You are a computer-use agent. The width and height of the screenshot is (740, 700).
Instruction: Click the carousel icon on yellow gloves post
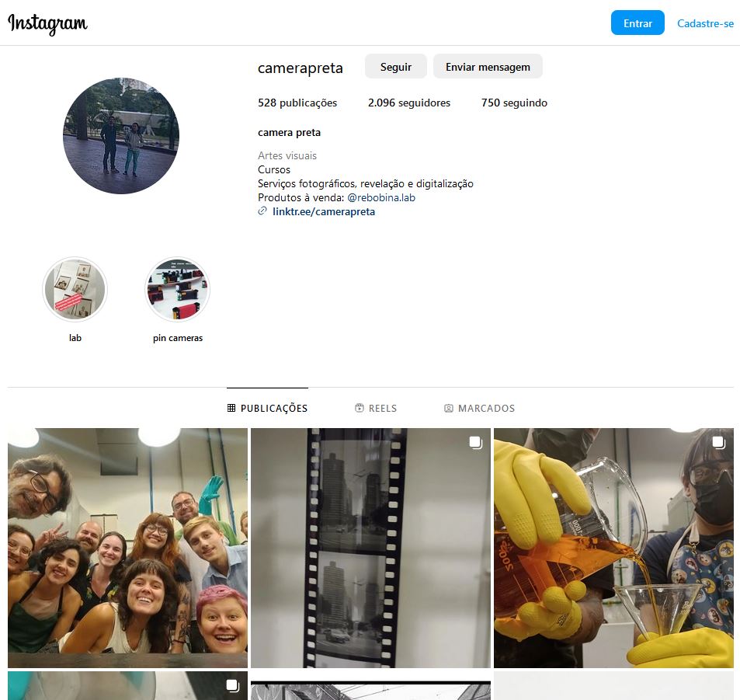tap(718, 443)
